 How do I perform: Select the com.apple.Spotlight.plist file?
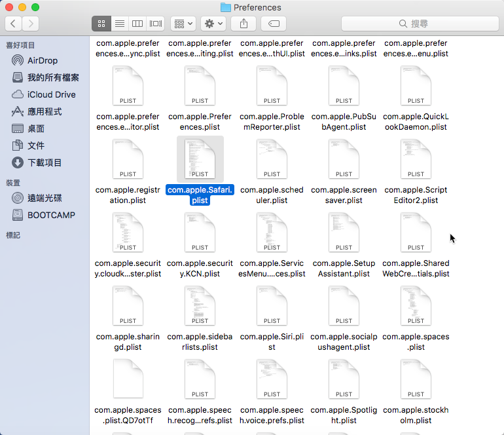344,379
